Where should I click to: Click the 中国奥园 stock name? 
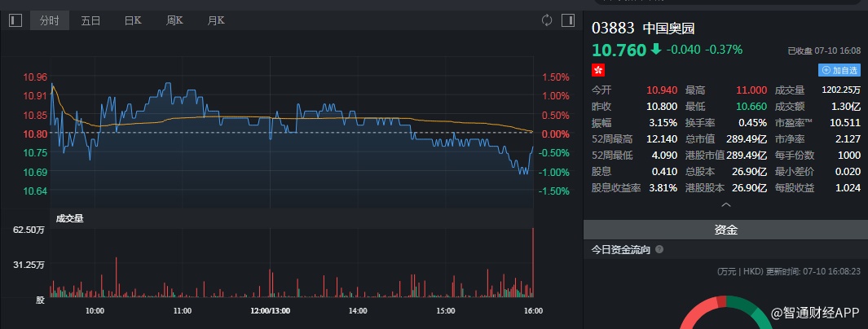[x=663, y=27]
